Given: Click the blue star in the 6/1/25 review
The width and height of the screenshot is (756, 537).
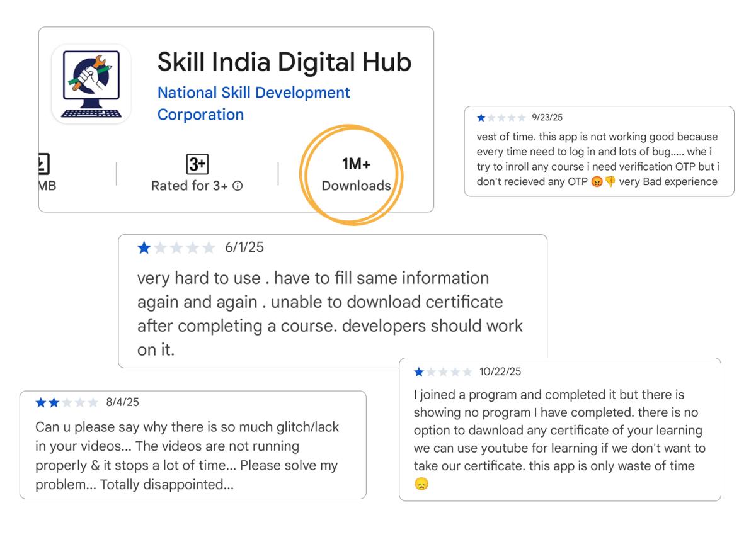Looking at the screenshot, I should pos(144,247).
